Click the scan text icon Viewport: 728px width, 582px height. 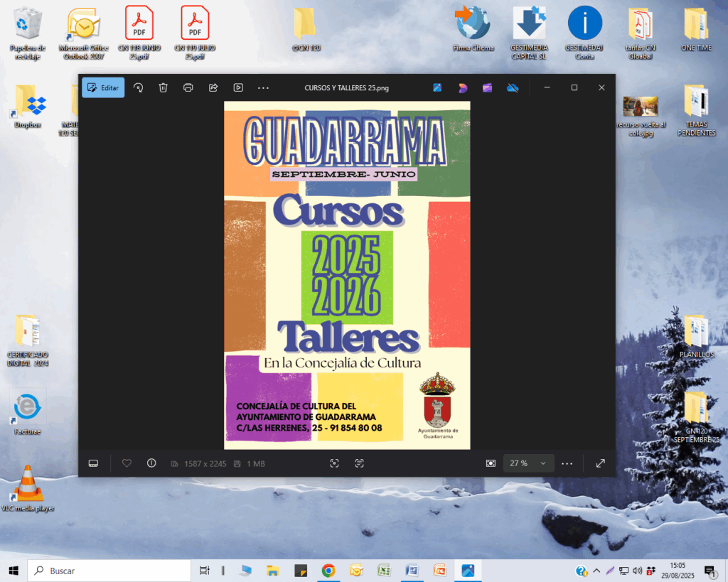[359, 463]
